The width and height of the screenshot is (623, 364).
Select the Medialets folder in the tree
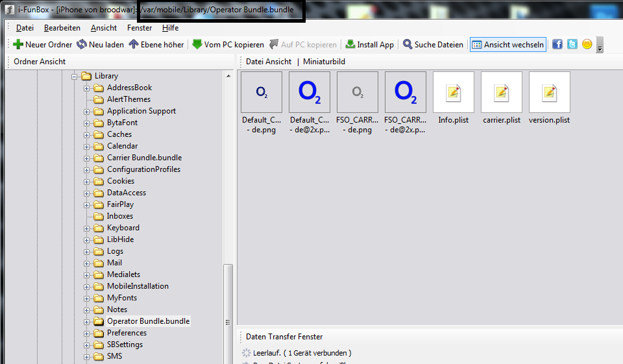point(123,274)
